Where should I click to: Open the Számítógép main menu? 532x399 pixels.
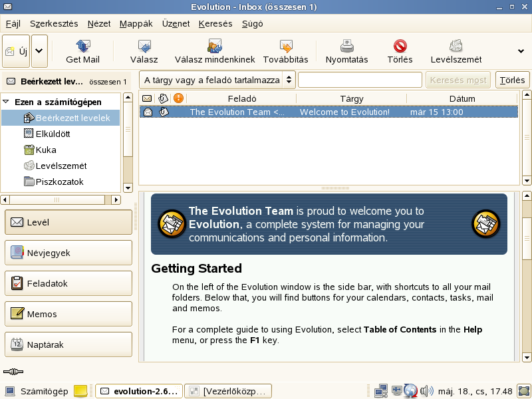37,391
